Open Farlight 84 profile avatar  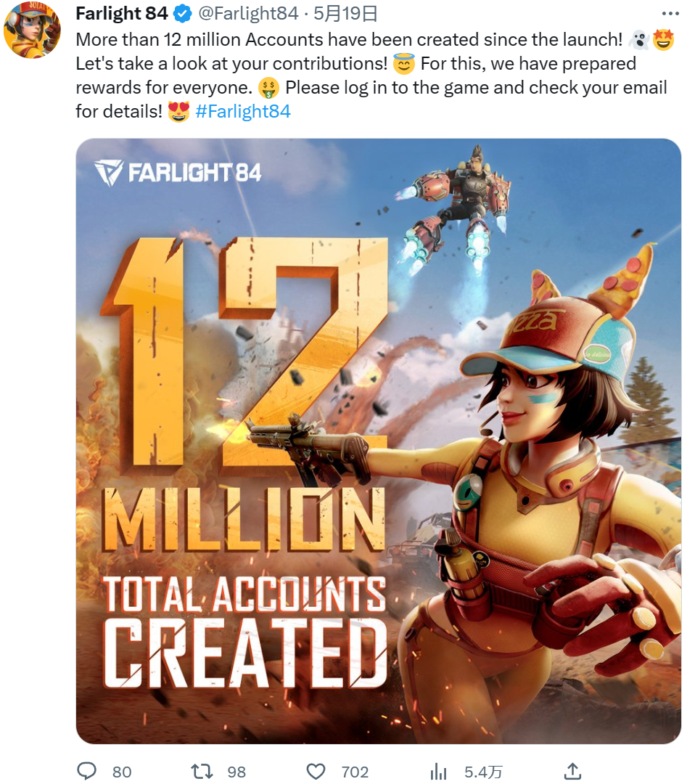point(32,30)
